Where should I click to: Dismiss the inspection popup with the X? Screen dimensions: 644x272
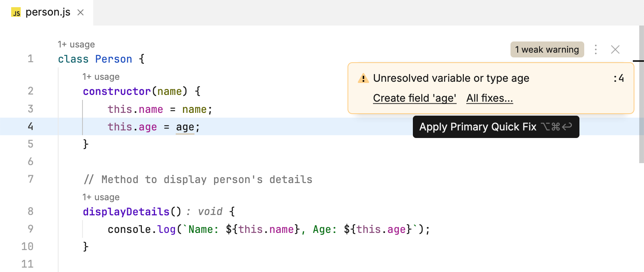pyautogui.click(x=615, y=49)
